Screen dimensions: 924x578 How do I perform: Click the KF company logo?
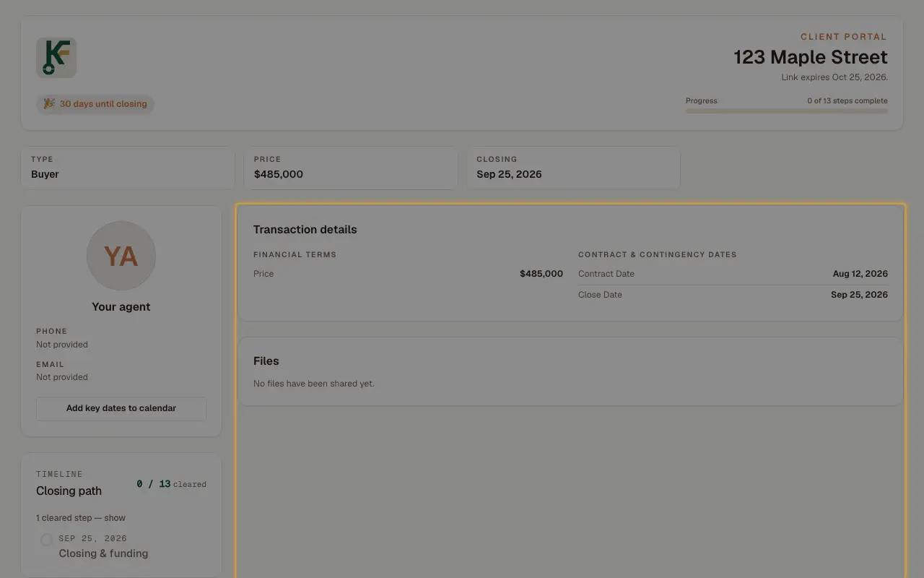point(56,58)
